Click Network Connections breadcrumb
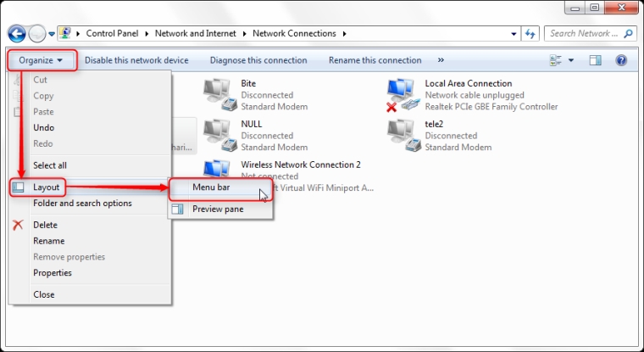Screen dimensions: 644x352 [x=294, y=33]
